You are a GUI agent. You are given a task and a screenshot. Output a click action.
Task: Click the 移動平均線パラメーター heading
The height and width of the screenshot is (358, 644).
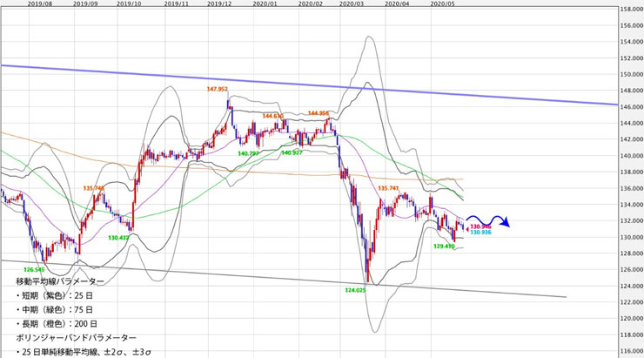[x=60, y=281]
